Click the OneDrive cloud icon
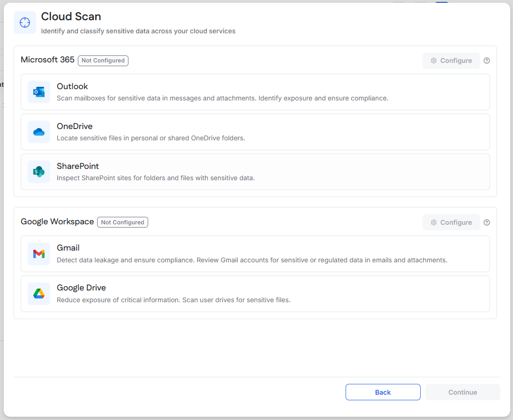513x420 pixels. point(39,132)
